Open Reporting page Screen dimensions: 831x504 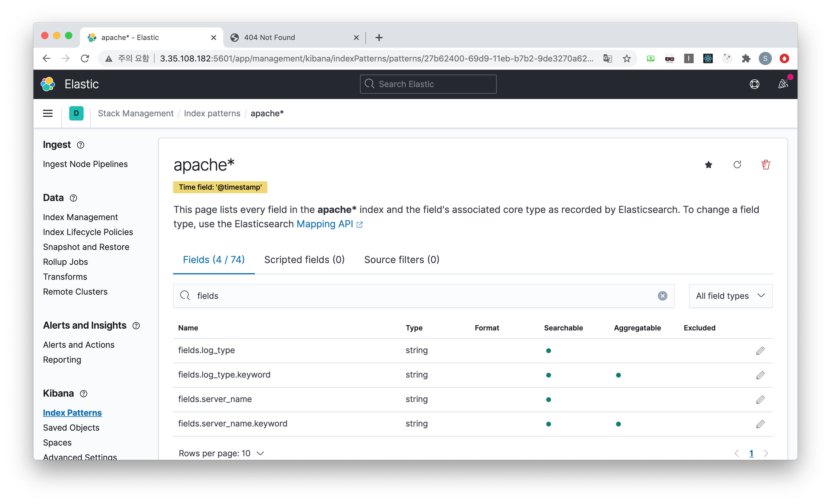(62, 360)
